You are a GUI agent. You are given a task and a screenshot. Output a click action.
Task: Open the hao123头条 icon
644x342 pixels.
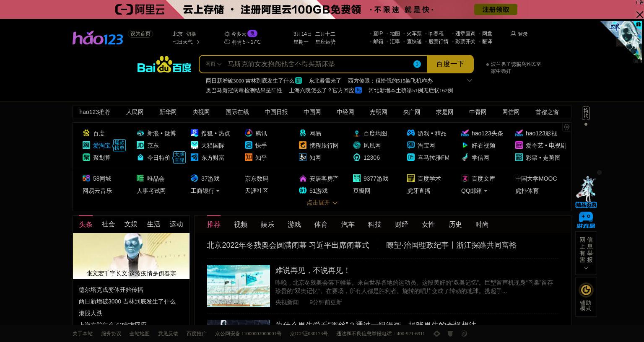click(x=465, y=133)
